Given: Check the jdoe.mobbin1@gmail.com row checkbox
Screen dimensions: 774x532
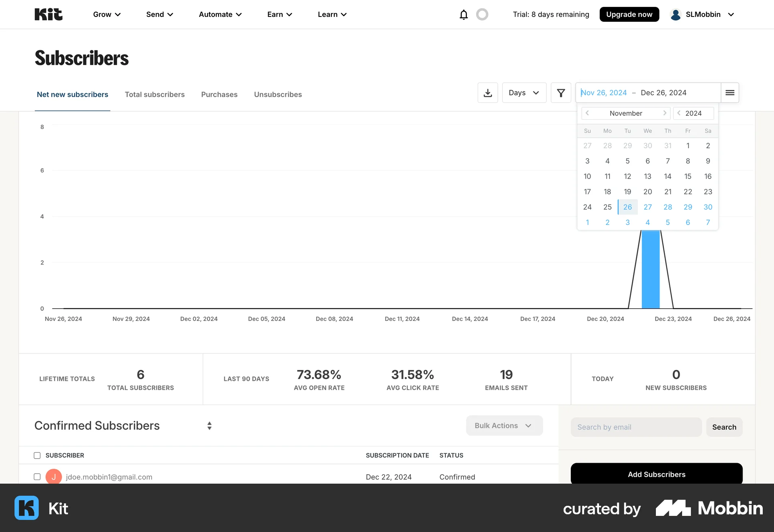Looking at the screenshot, I should (x=37, y=476).
